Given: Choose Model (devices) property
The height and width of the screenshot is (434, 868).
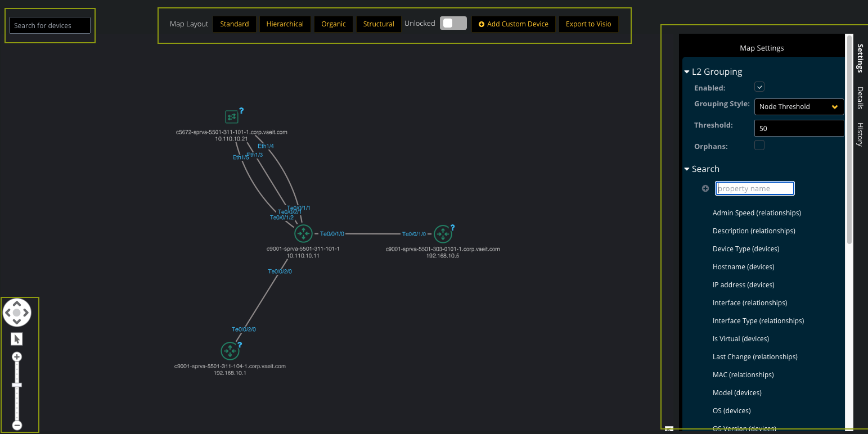Looking at the screenshot, I should 737,393.
